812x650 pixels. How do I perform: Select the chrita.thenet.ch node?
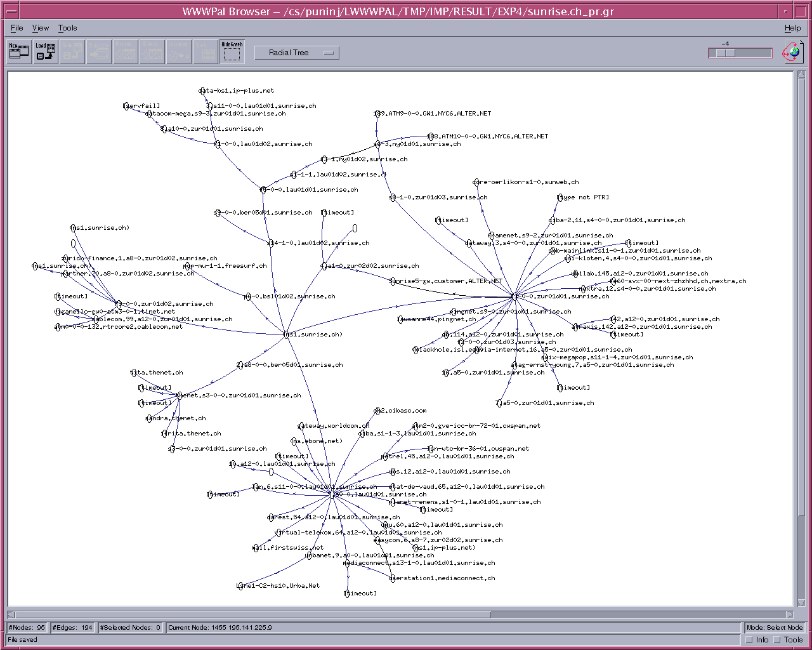[165, 434]
